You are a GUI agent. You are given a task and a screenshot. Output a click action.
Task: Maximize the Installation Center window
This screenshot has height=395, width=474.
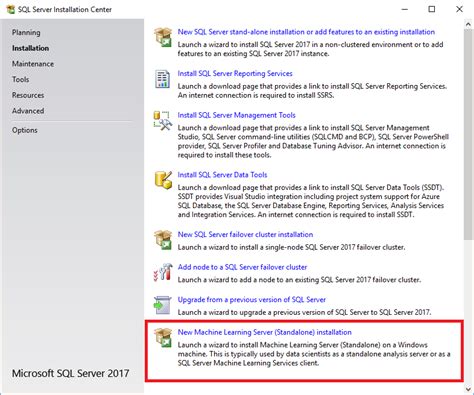click(432, 9)
